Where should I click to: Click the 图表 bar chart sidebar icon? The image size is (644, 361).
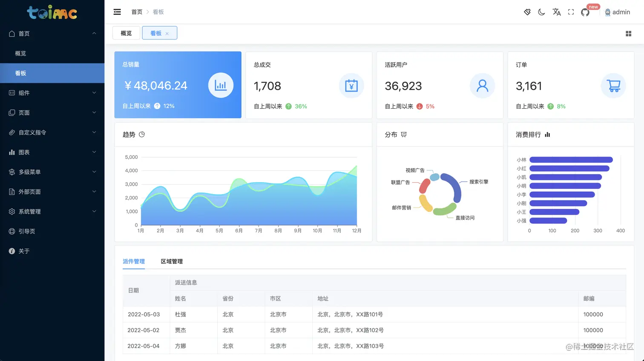[x=12, y=152]
